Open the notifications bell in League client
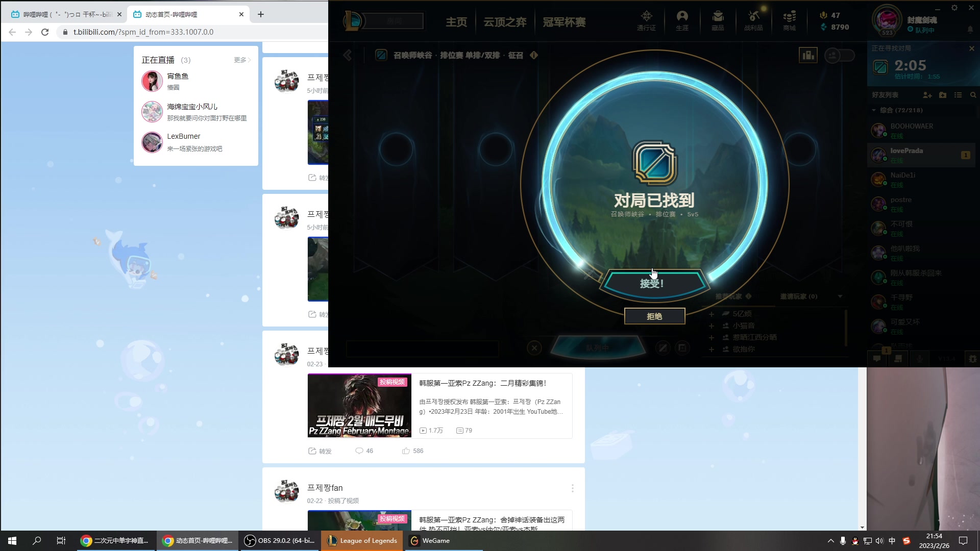Viewport: 980px width, 551px height. coord(970,30)
